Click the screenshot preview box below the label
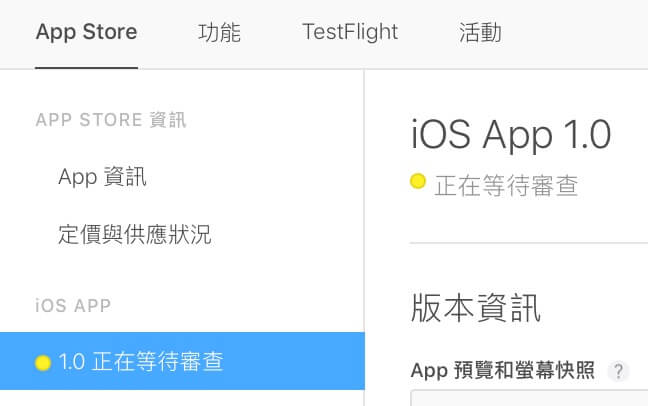Image resolution: width=648 pixels, height=406 pixels. coord(529,398)
